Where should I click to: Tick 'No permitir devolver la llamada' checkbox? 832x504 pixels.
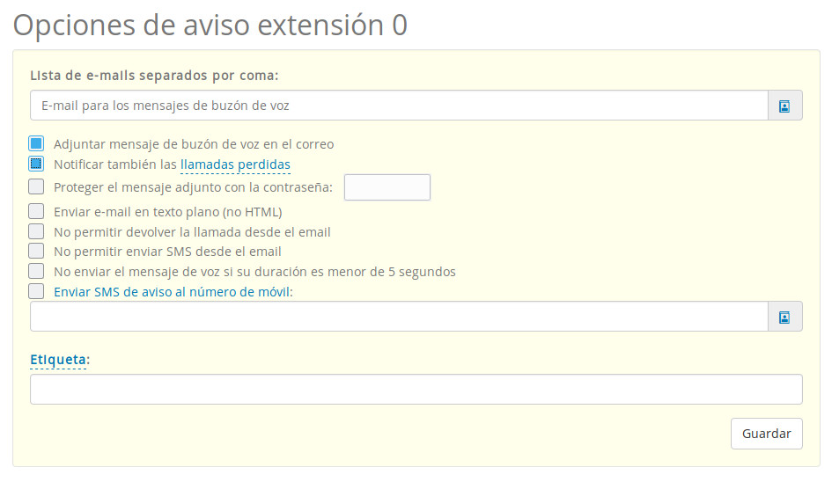[x=36, y=231]
